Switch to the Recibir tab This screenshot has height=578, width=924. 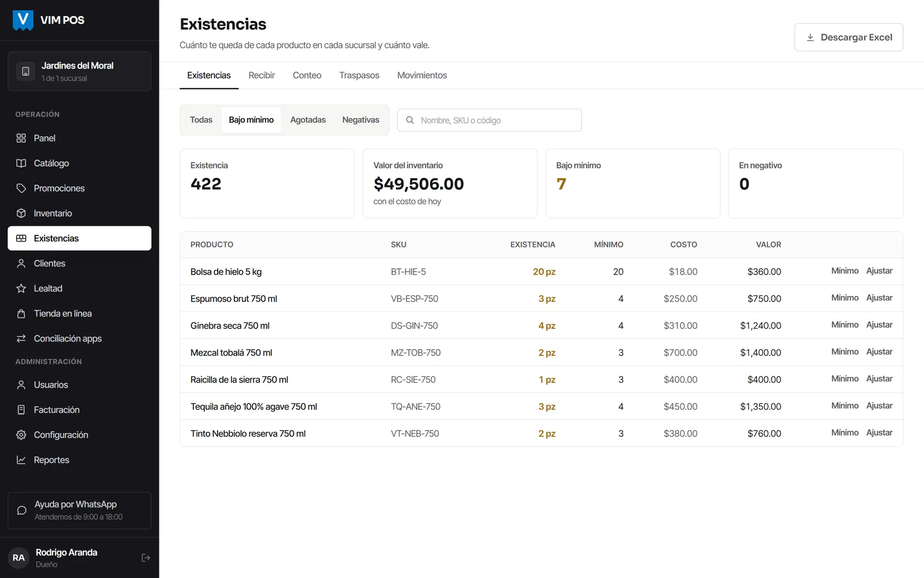pos(262,75)
